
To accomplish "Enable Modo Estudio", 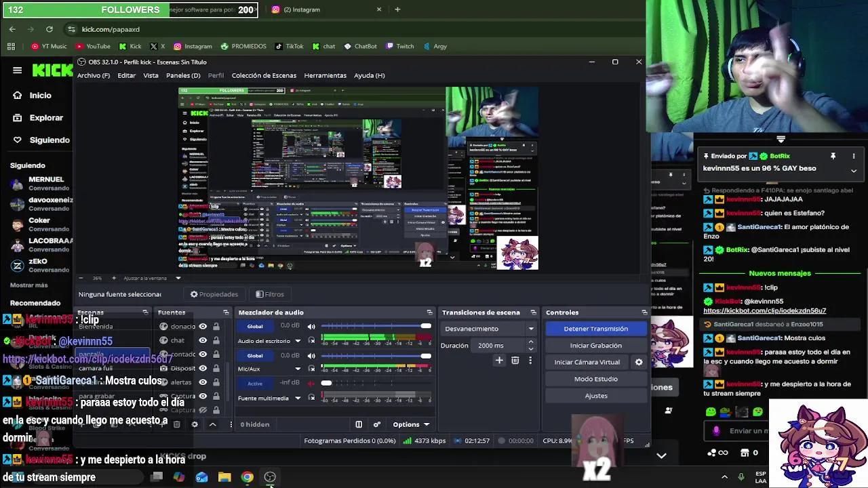I will 596,379.
